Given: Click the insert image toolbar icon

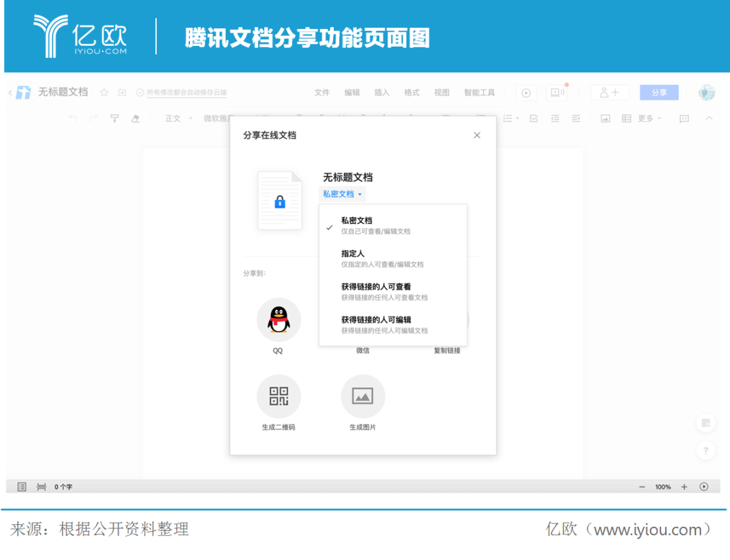Looking at the screenshot, I should click(x=605, y=119).
